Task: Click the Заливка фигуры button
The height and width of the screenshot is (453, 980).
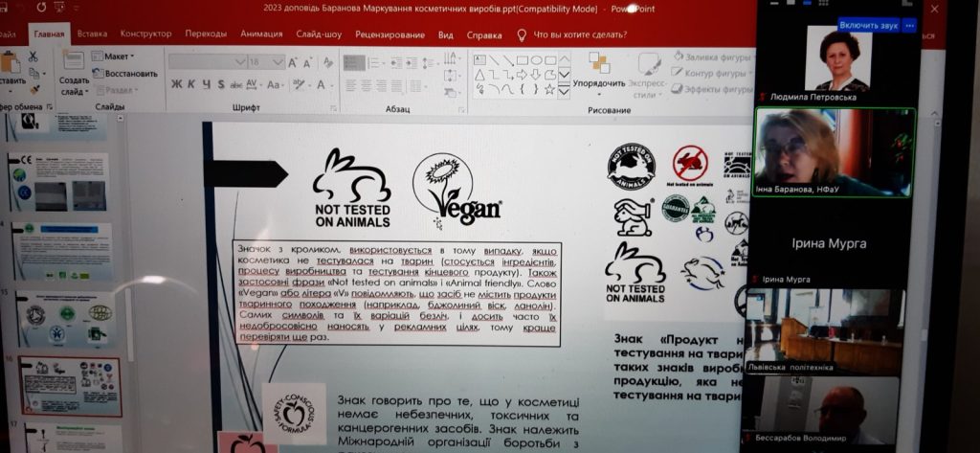Action: (x=712, y=57)
